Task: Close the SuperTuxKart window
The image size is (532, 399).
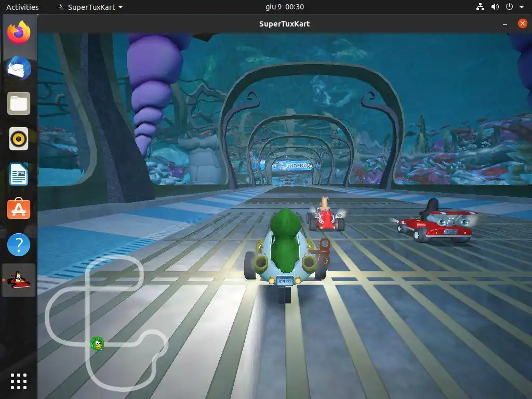Action: point(522,23)
